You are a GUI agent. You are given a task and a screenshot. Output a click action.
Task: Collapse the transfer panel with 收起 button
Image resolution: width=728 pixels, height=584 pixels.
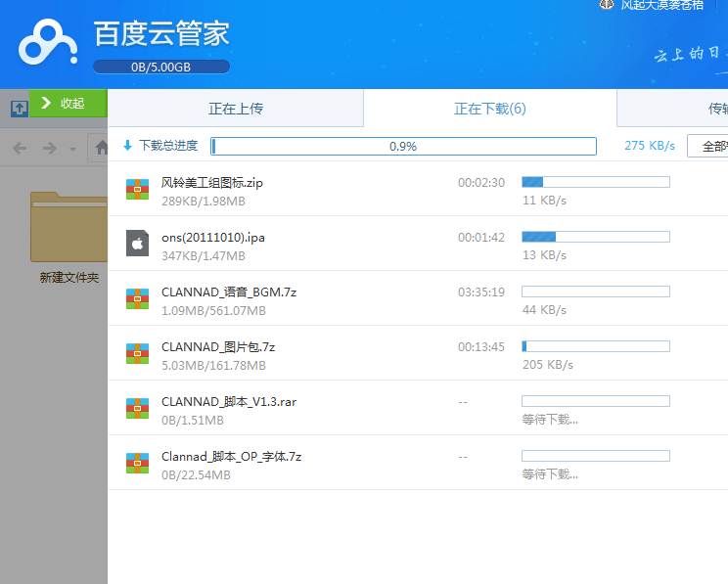click(x=68, y=103)
